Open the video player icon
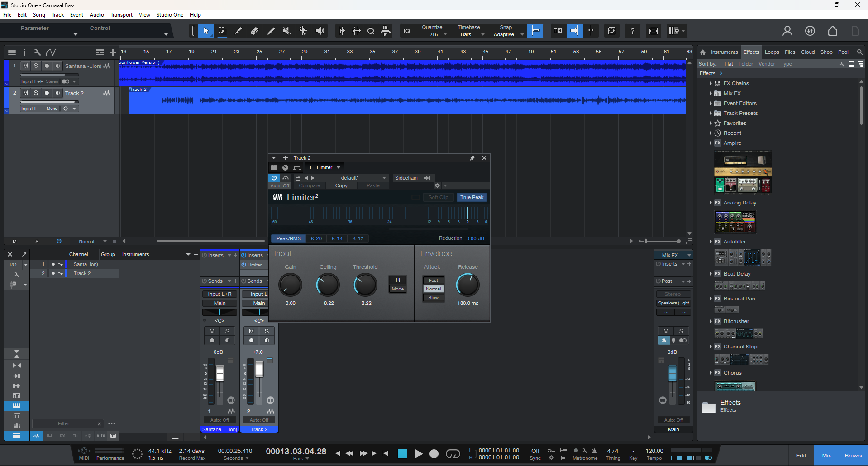Screen dimensions: 868x466 (x=653, y=31)
